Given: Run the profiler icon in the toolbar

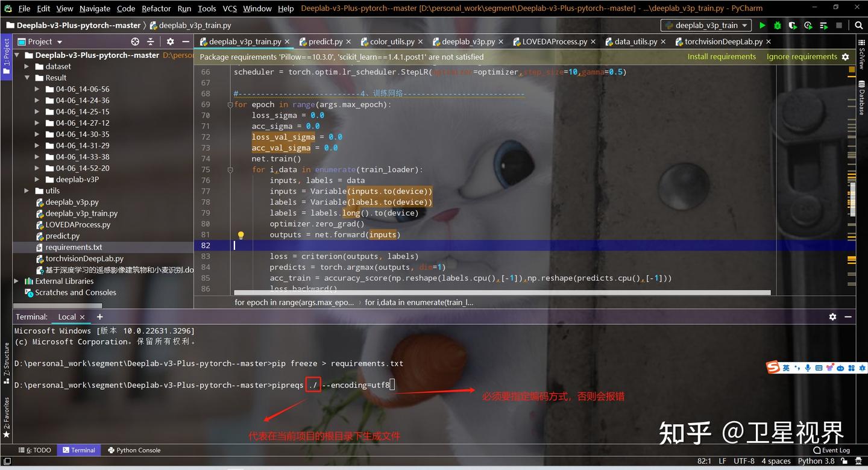Looking at the screenshot, I should (x=808, y=25).
